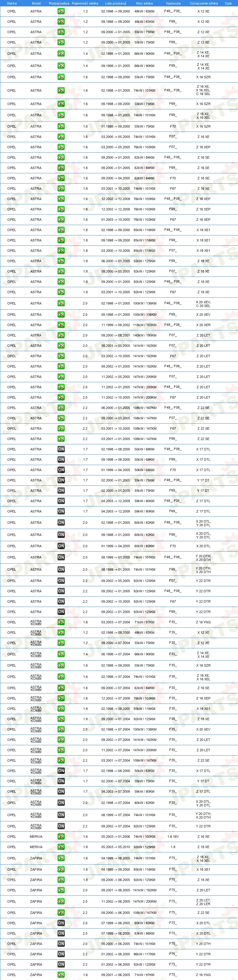Click the 03.2002 -> 10.2005 production years cell
The width and height of the screenshot is (238, 980).
click(116, 356)
